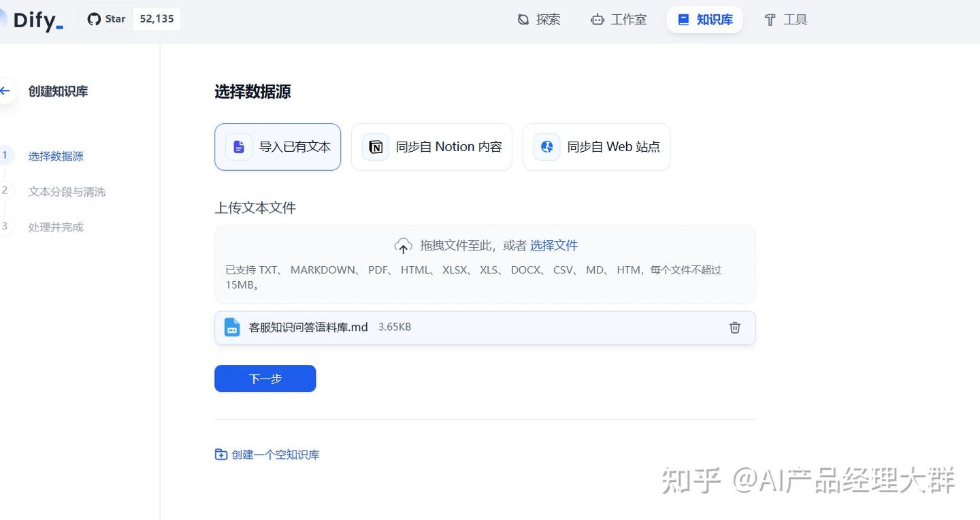Click the back arrow beside 创建知识库
This screenshot has width=980, height=520.
5,91
